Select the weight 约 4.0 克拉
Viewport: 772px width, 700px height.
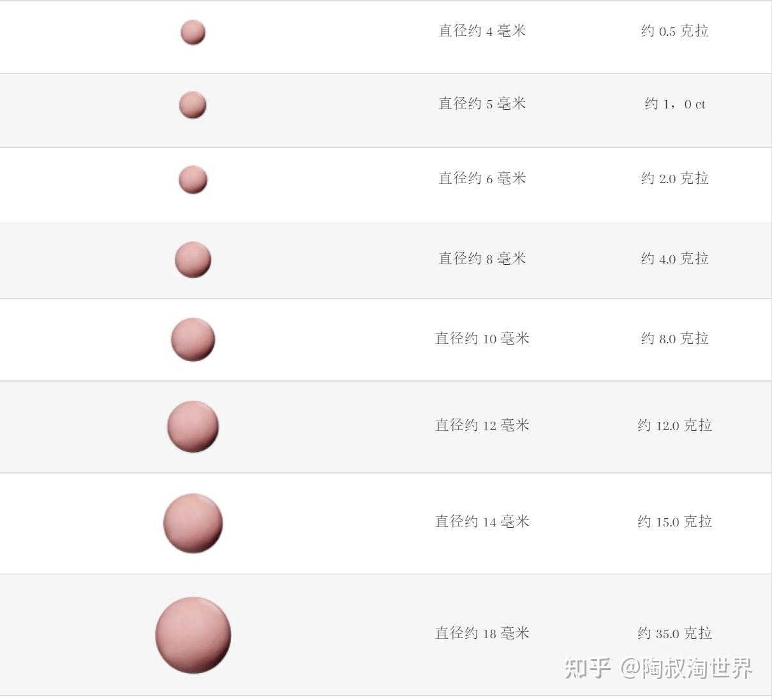click(x=675, y=258)
